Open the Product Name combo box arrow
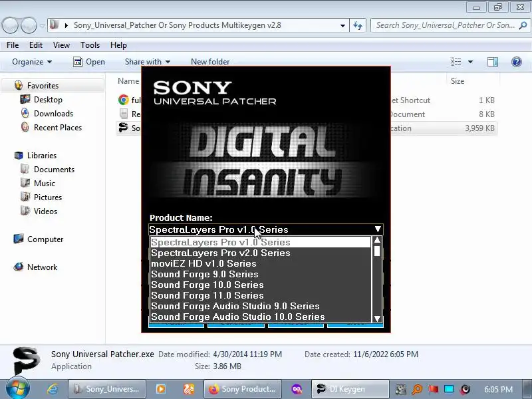Image resolution: width=532 pixels, height=399 pixels. pyautogui.click(x=378, y=229)
